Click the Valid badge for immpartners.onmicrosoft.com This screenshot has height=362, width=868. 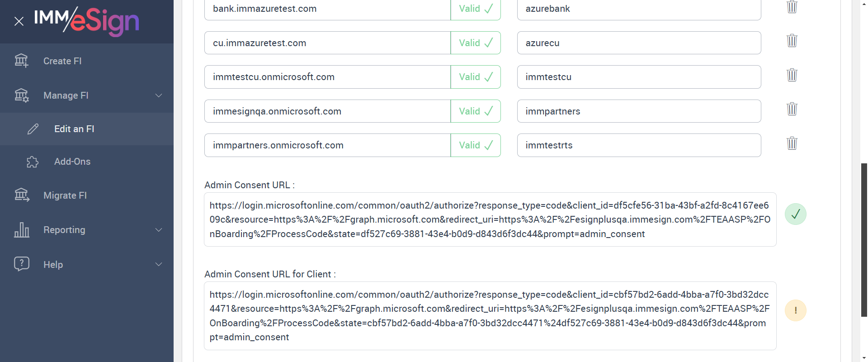click(x=476, y=145)
